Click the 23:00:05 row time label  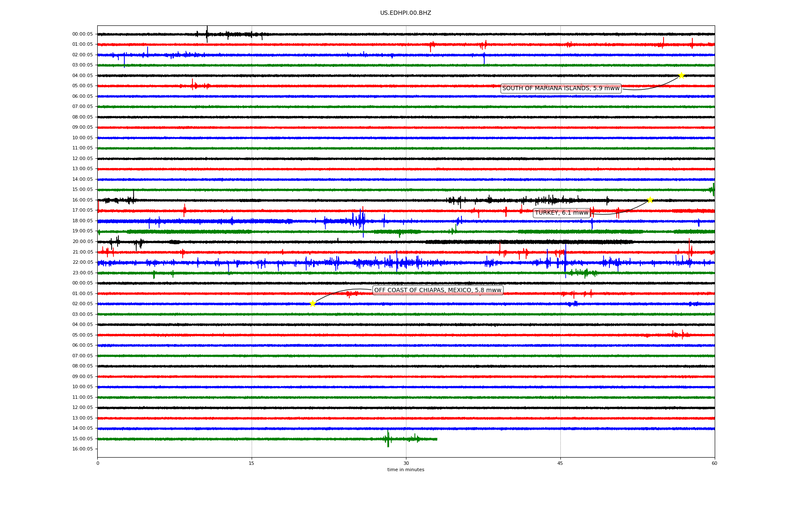[x=82, y=273]
